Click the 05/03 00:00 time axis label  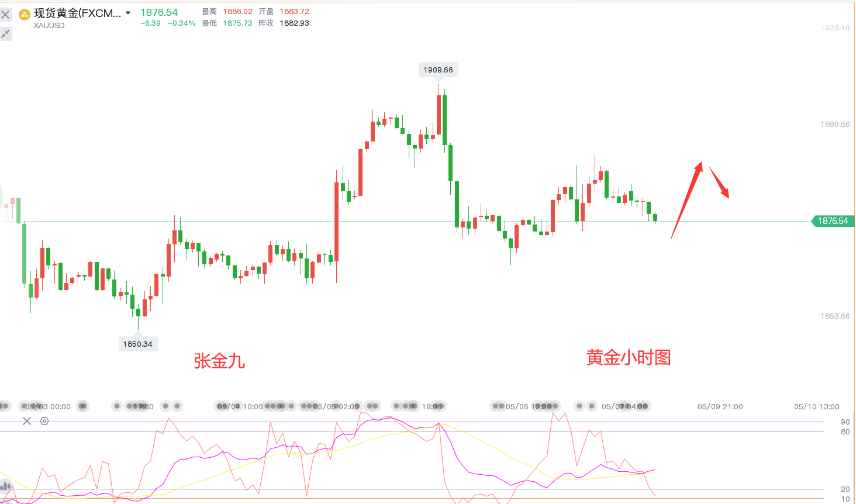coord(48,406)
